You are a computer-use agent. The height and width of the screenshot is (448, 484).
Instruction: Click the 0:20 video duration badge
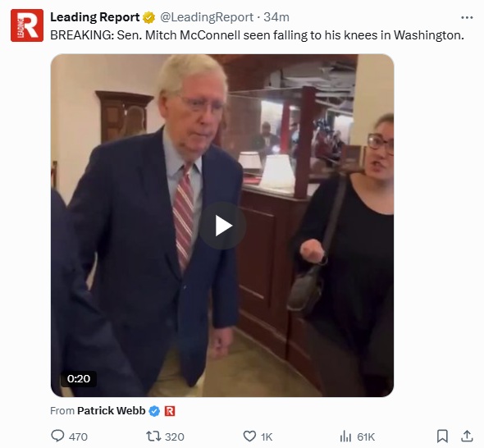[79, 378]
